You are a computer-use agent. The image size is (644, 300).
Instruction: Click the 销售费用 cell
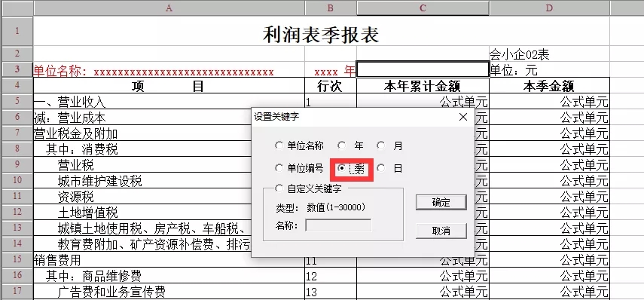(169, 260)
